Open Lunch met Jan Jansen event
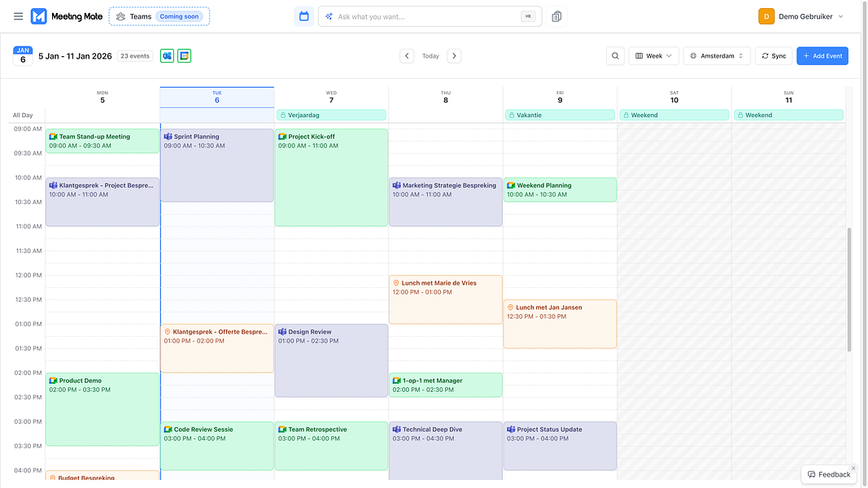 pyautogui.click(x=560, y=324)
